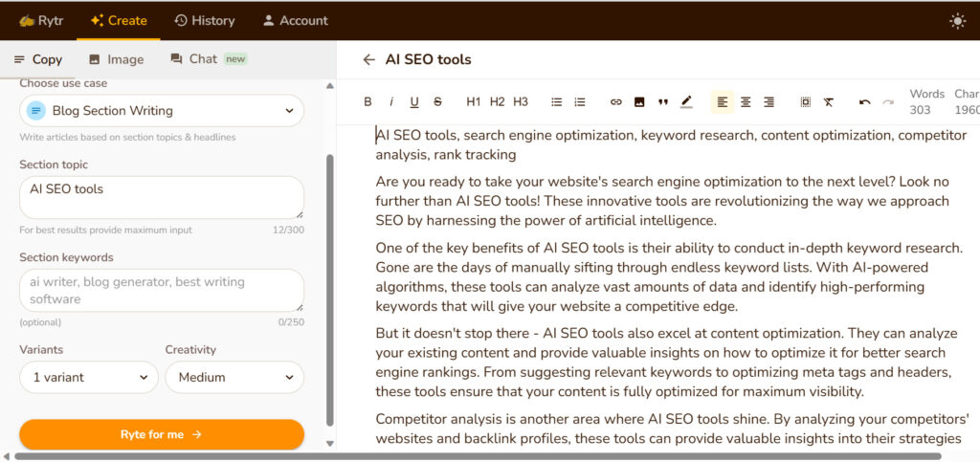Open the Account tab
This screenshot has width=980, height=462.
[295, 21]
